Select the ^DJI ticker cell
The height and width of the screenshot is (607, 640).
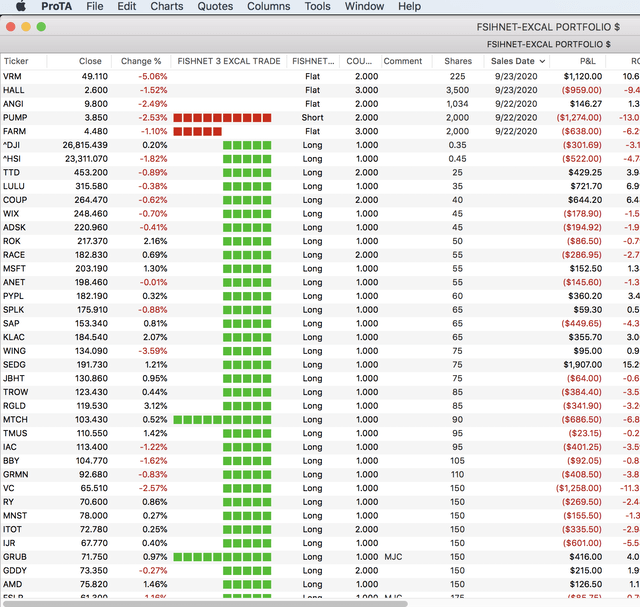tap(11, 145)
